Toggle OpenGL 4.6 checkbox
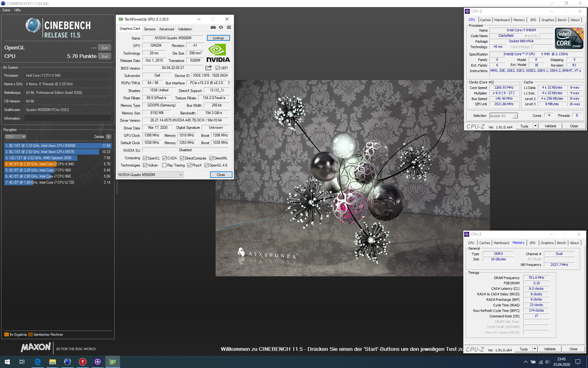588x368 pixels. (x=206, y=165)
